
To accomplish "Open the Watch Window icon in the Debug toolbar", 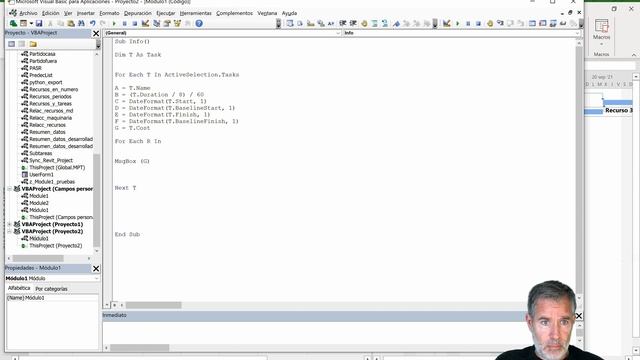I will pos(553,23).
